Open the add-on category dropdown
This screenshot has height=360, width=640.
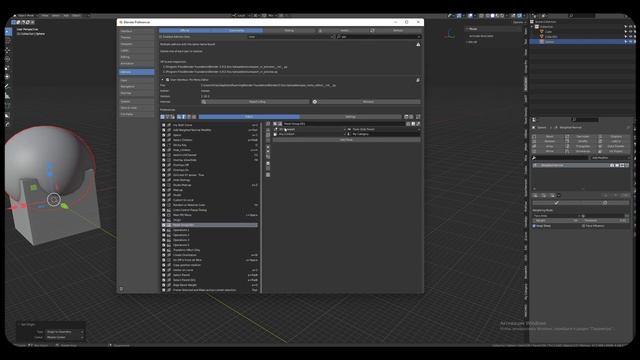(x=291, y=37)
